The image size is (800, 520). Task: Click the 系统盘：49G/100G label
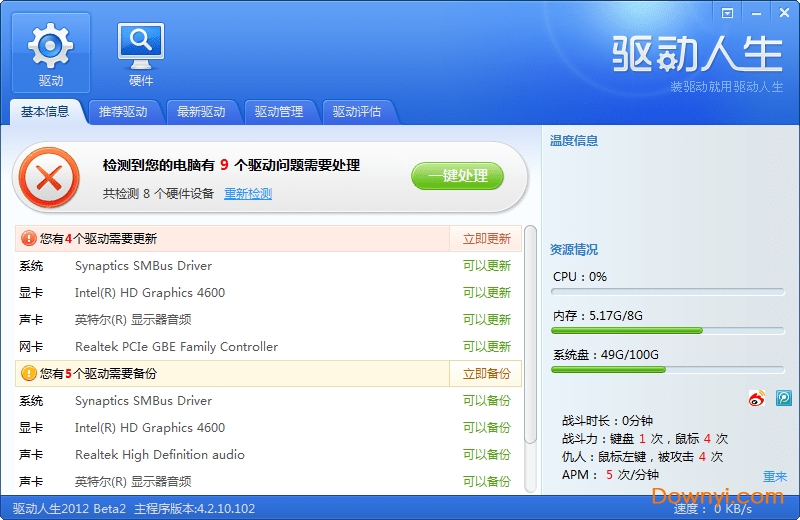click(x=606, y=355)
